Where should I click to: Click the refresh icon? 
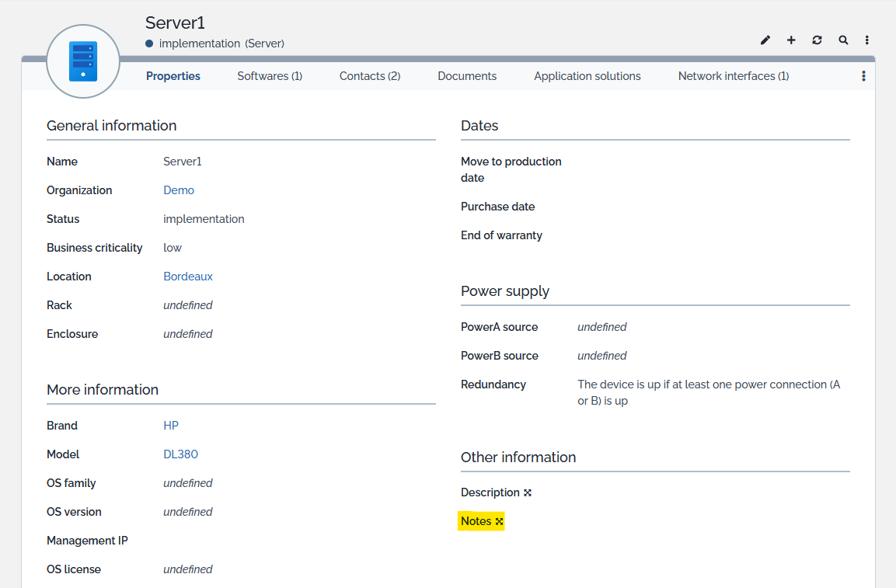click(817, 40)
